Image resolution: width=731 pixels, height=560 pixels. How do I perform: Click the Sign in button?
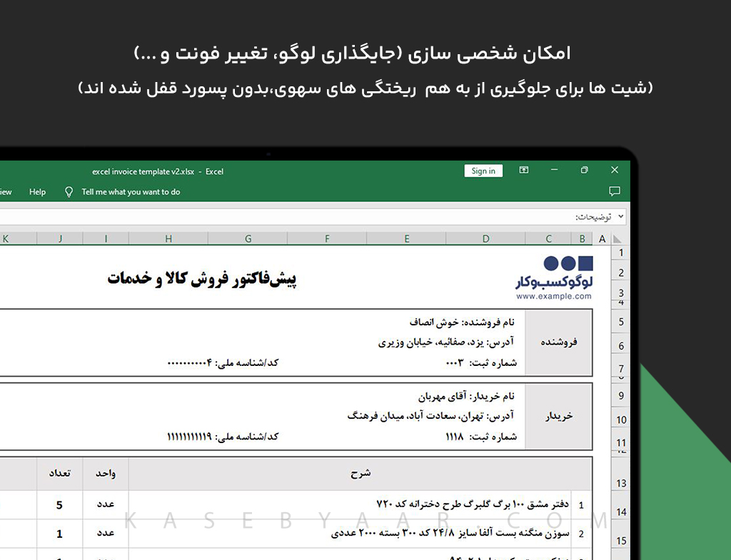[483, 171]
